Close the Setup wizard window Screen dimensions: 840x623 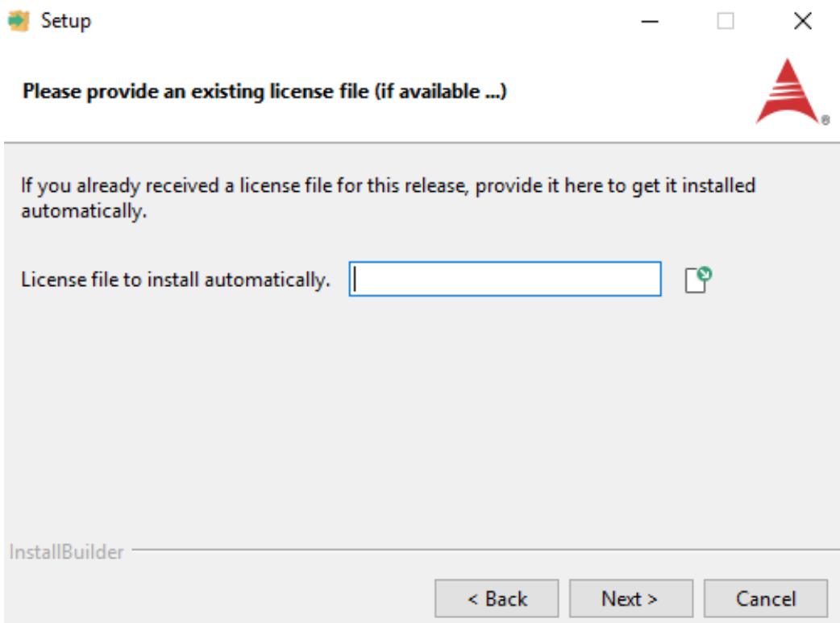coord(802,22)
